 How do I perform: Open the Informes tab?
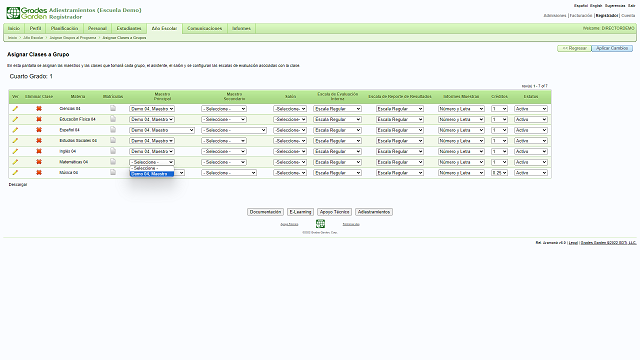coord(241,29)
